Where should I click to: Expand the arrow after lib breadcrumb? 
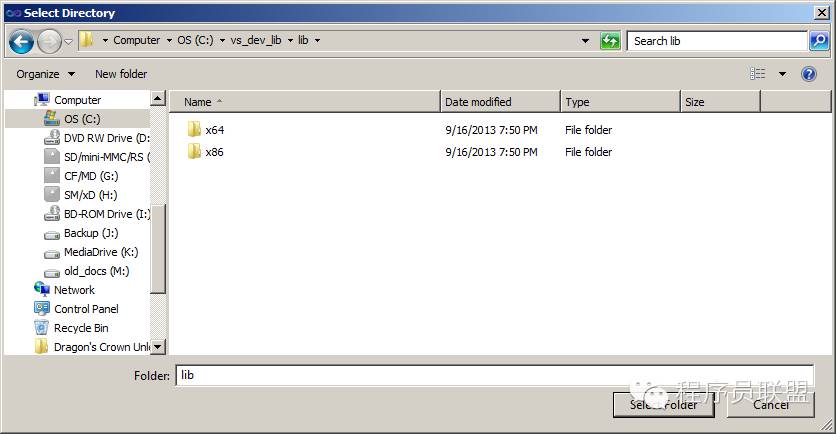point(317,41)
